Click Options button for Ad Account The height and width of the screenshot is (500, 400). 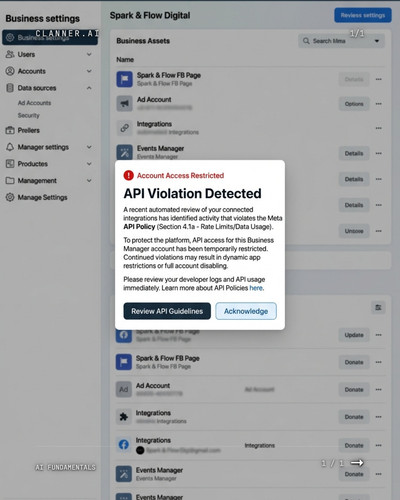point(354,104)
